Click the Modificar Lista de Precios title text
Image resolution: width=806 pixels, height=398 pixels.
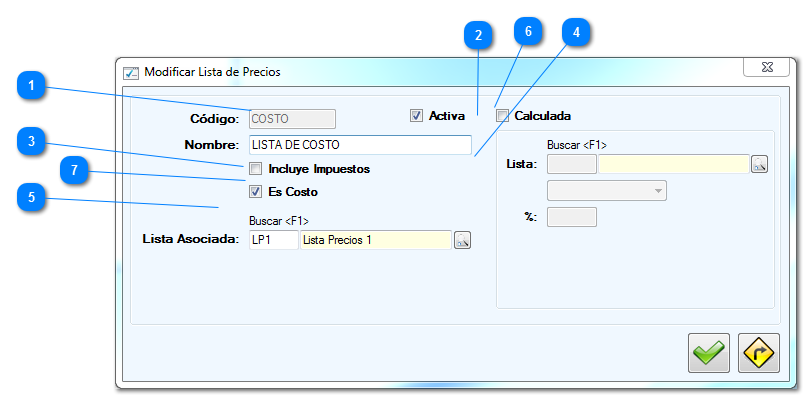[212, 72]
